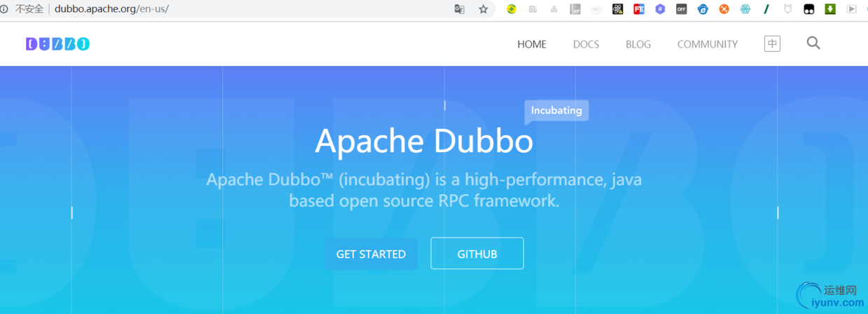Viewport: 868px width, 314px height.
Task: Click the OFF extension icon
Action: 681,9
